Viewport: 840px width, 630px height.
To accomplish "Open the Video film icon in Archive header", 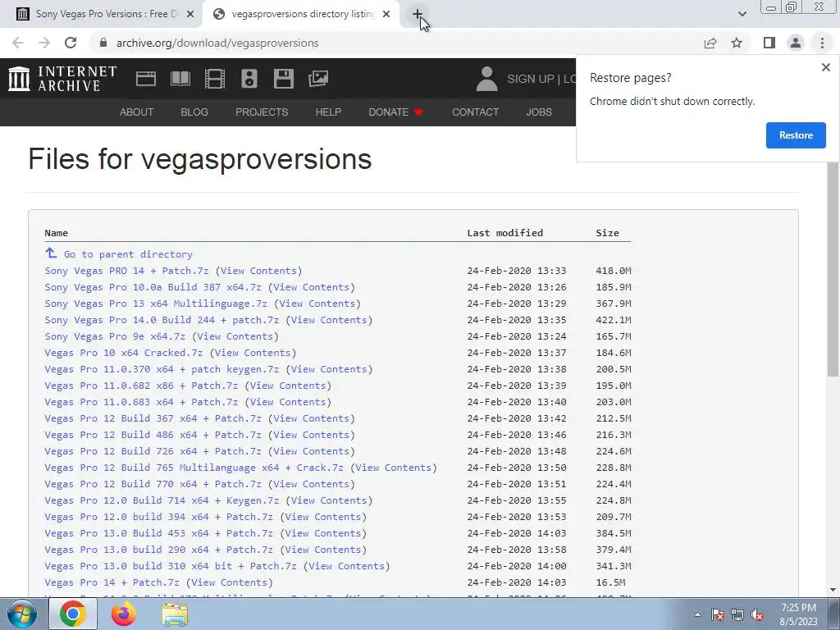I will pos(215,79).
